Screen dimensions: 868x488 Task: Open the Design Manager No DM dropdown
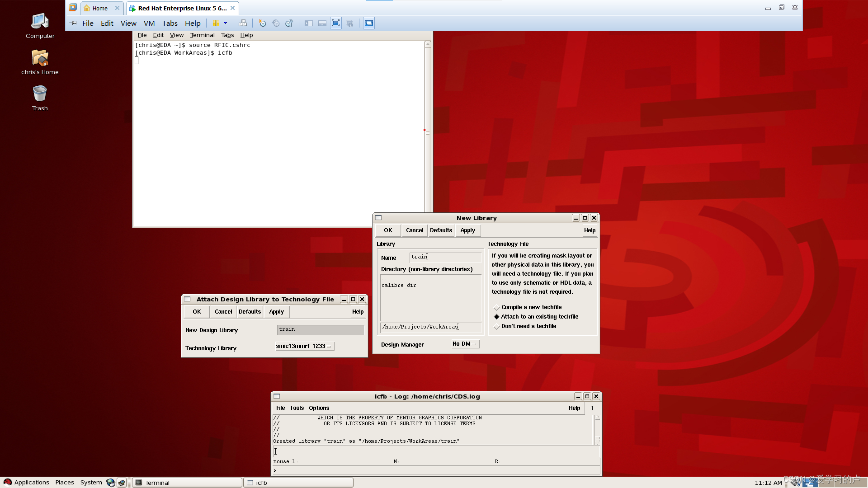click(465, 344)
